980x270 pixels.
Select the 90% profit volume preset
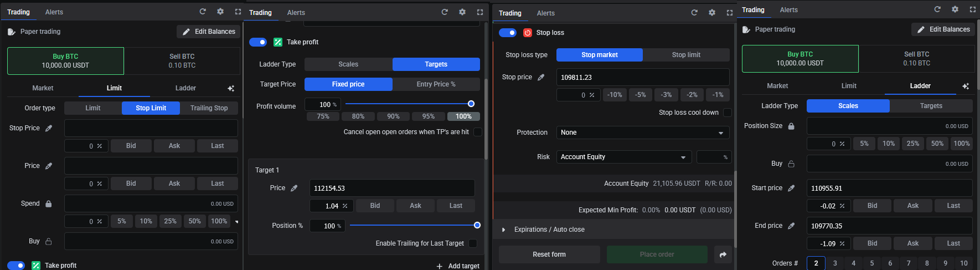click(x=393, y=116)
